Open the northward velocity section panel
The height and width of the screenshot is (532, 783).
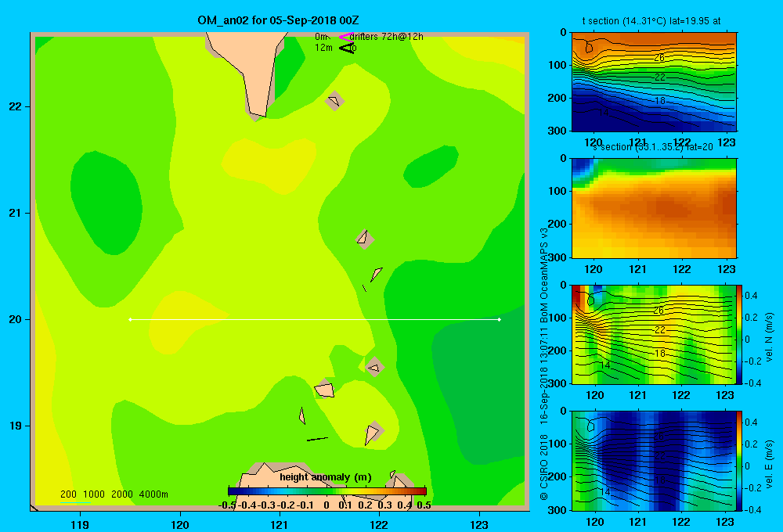tap(654, 334)
